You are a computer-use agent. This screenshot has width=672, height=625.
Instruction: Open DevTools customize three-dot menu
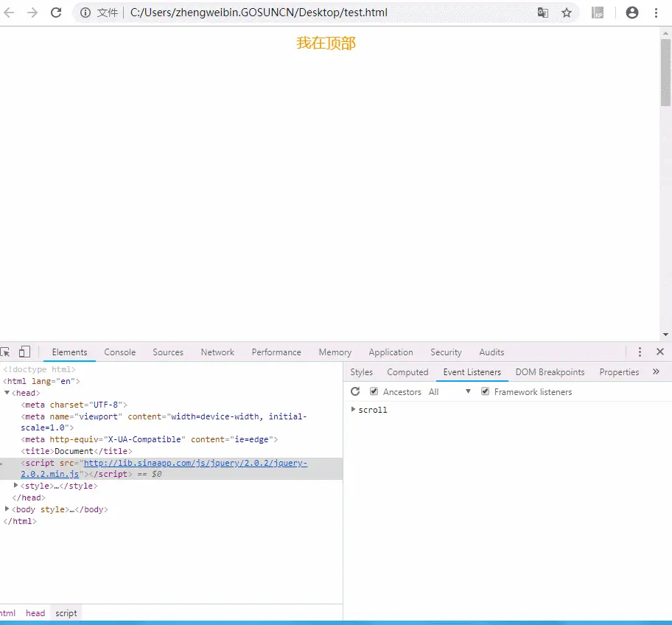[x=640, y=352]
